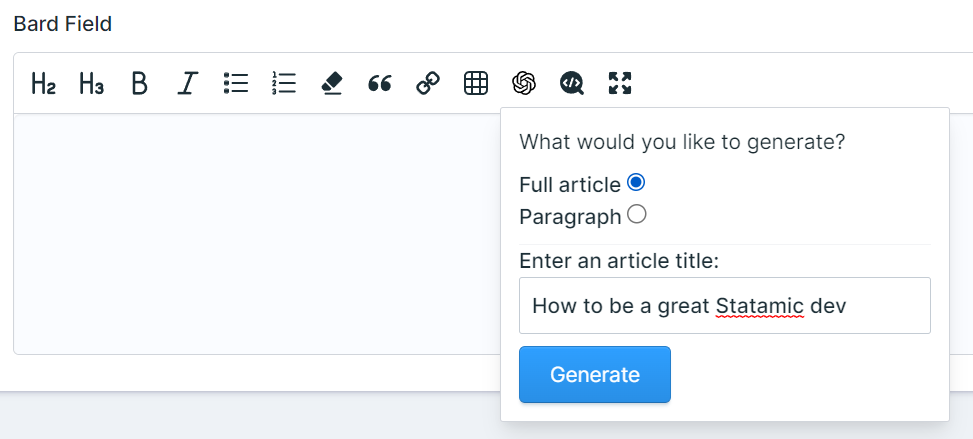Toggle the OpenAI generate popup icon
The height and width of the screenshot is (439, 973).
click(524, 83)
